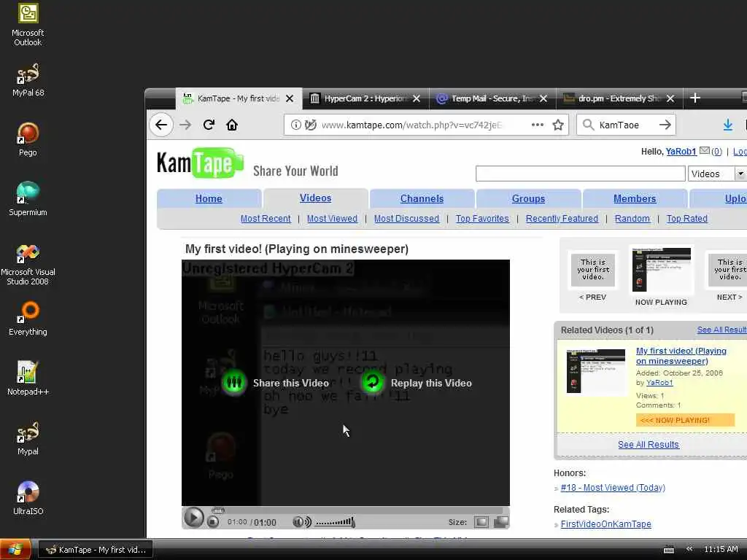The image size is (747, 560).
Task: Stop the video with the player stop button
Action: [213, 522]
